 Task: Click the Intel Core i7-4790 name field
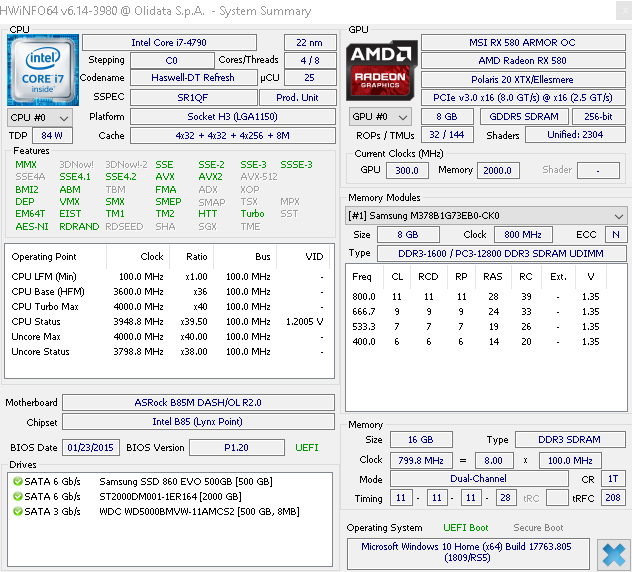(x=169, y=42)
